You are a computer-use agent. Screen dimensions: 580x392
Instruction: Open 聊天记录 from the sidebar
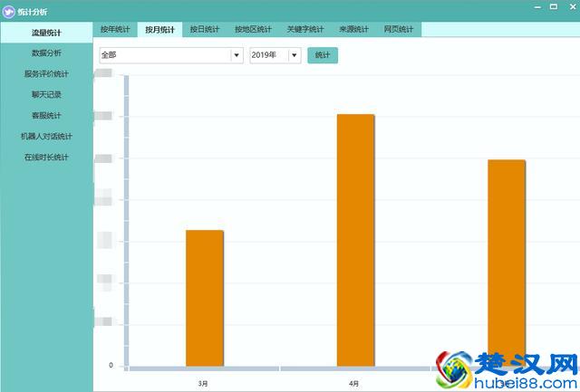pos(46,95)
